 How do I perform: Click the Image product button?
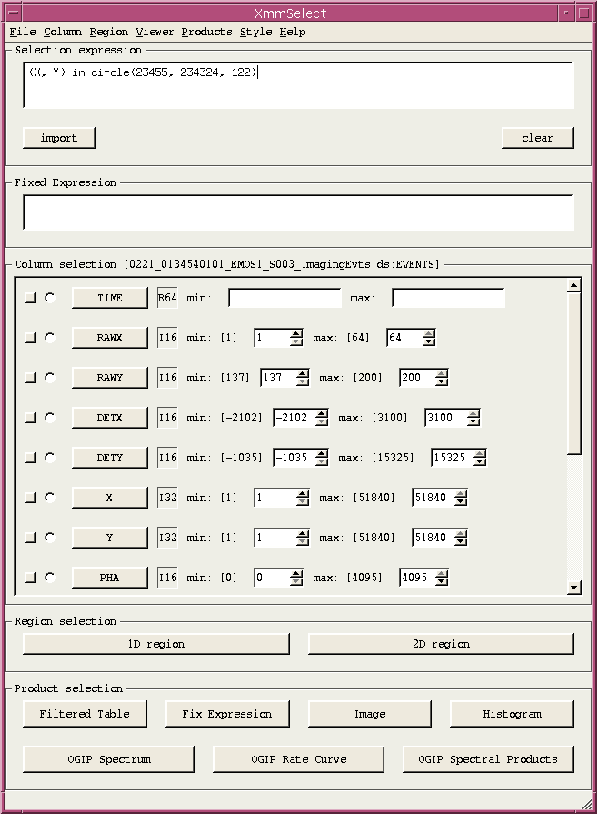point(370,714)
